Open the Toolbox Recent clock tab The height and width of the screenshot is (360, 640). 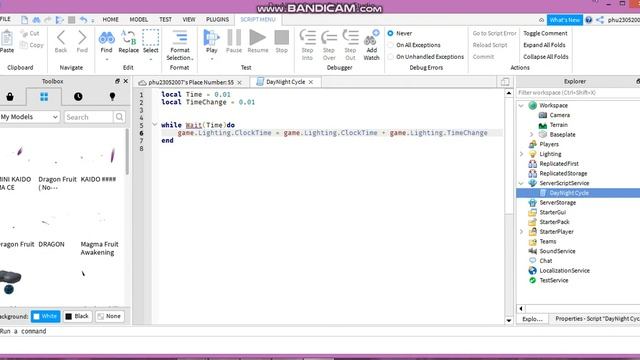pos(78,97)
